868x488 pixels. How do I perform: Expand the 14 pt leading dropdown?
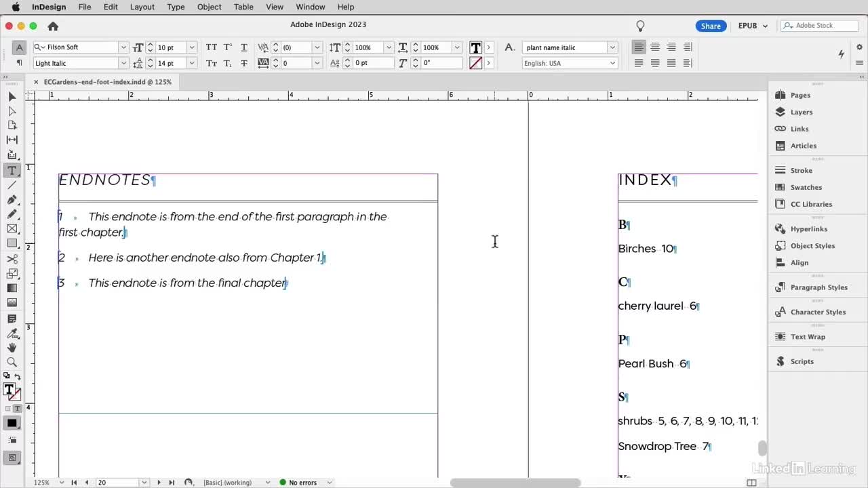(192, 63)
